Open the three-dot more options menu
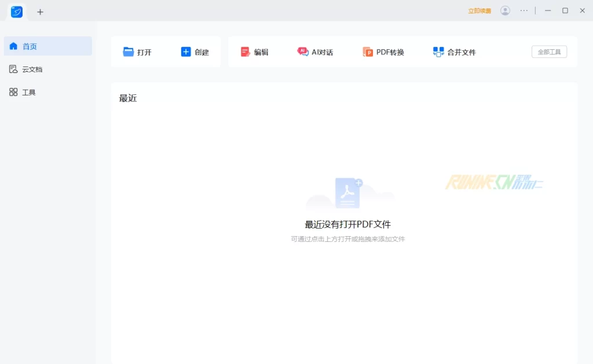Viewport: 593px width, 364px height. (524, 10)
